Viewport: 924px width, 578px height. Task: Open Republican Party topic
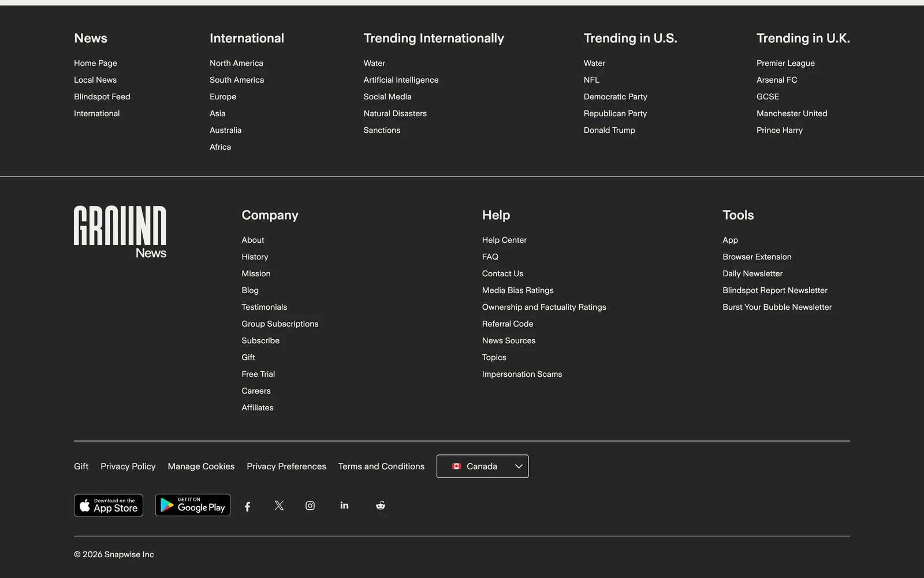pyautogui.click(x=615, y=113)
